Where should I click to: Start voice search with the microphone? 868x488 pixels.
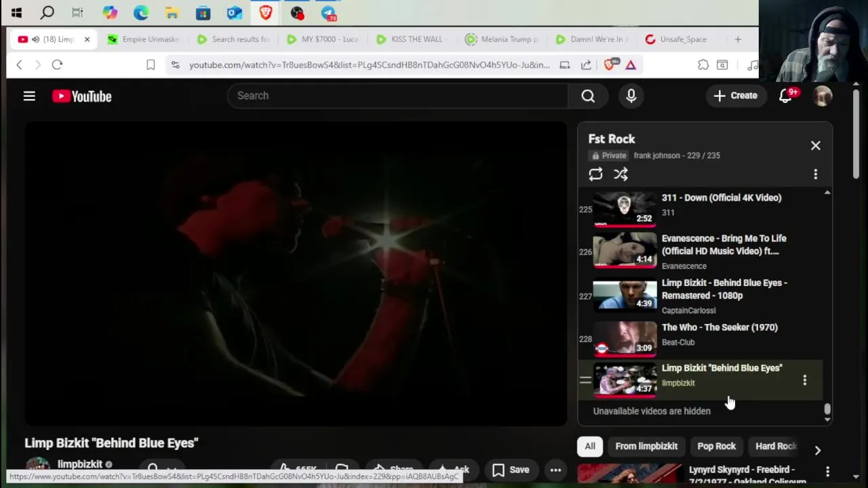click(631, 96)
